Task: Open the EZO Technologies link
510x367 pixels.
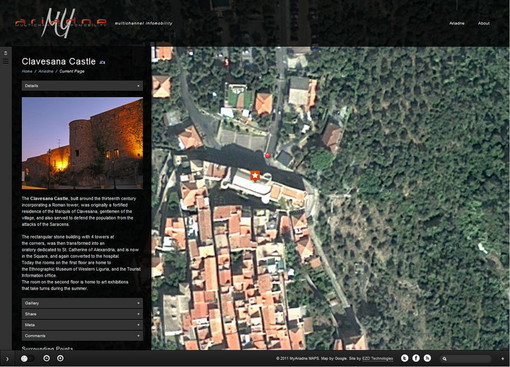Action: [377, 359]
